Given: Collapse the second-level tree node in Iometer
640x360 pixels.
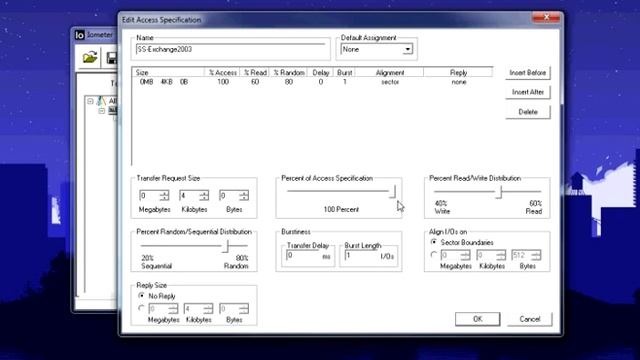Looking at the screenshot, I should (102, 111).
